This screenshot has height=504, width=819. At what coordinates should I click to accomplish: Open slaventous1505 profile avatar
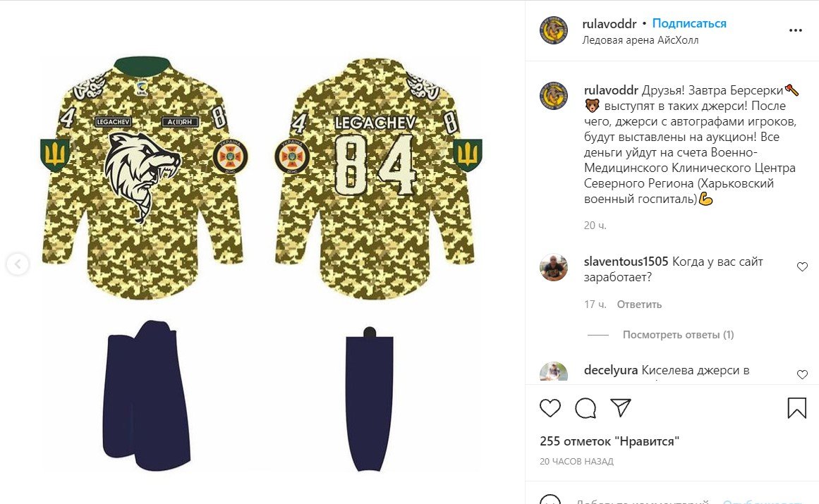pyautogui.click(x=554, y=268)
